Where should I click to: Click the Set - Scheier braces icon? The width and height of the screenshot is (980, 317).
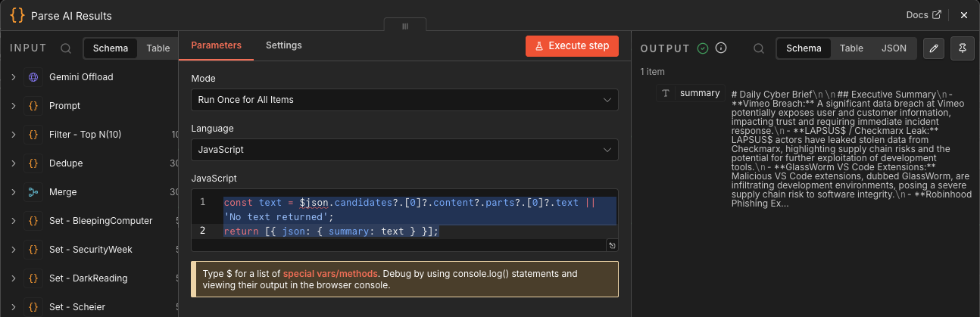pyautogui.click(x=33, y=307)
